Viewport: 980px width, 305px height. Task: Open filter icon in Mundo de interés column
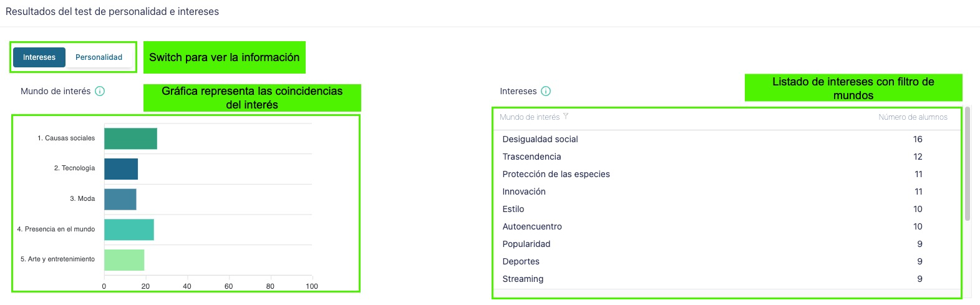pos(566,117)
